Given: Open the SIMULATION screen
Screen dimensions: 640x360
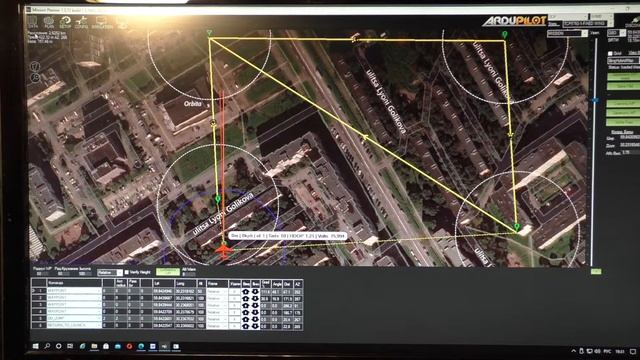Looking at the screenshot, I should (x=102, y=22).
